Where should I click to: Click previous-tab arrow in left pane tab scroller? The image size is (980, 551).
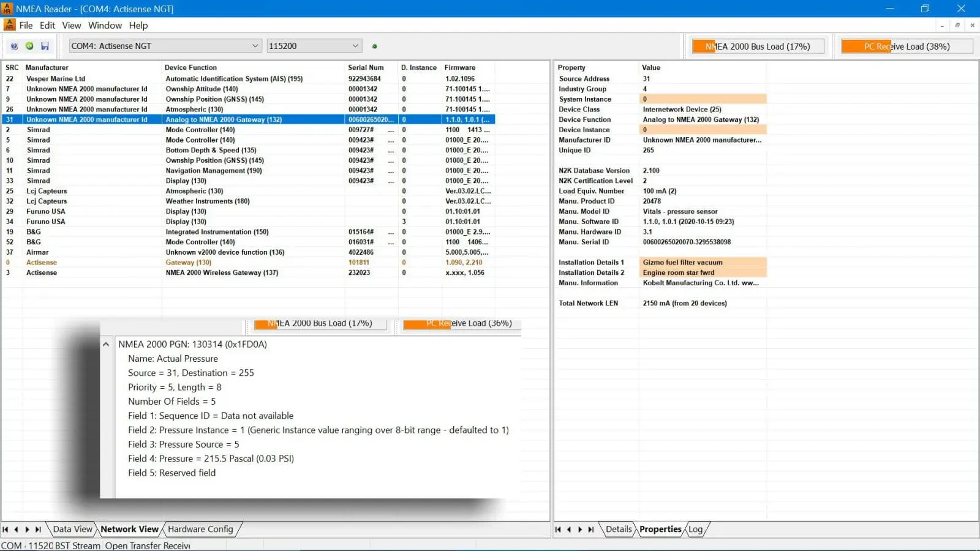click(x=17, y=530)
